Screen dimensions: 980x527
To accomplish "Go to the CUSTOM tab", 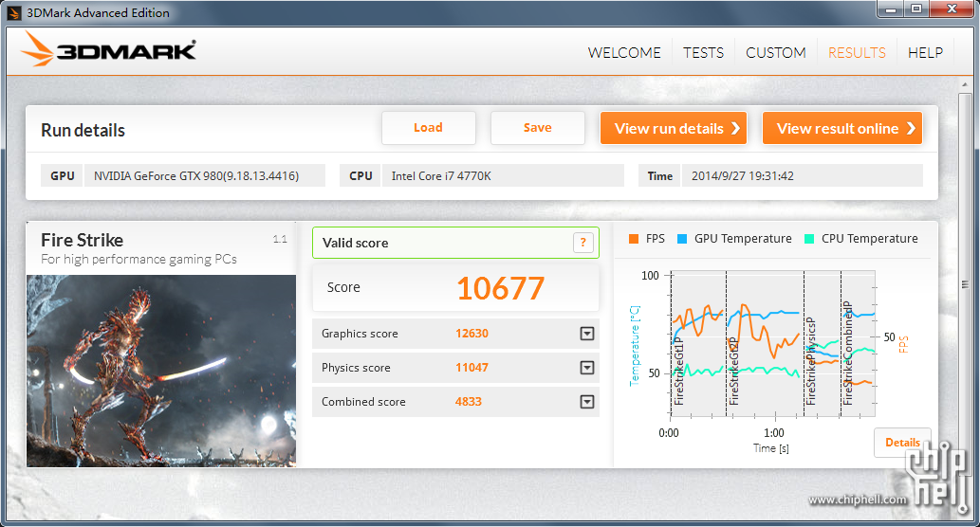I will pos(776,53).
